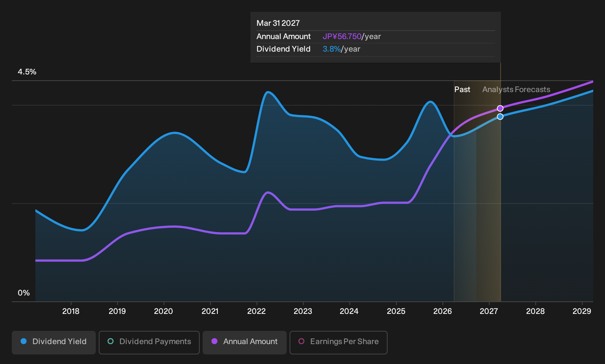Click the 0% y-axis label
The height and width of the screenshot is (364, 605).
click(x=24, y=293)
